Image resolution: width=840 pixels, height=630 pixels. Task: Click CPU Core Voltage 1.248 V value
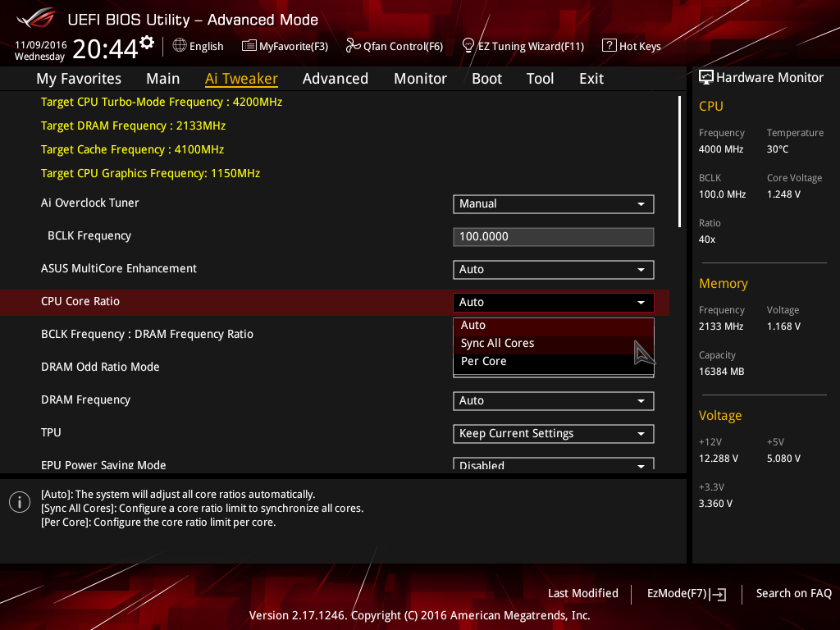pyautogui.click(x=783, y=194)
